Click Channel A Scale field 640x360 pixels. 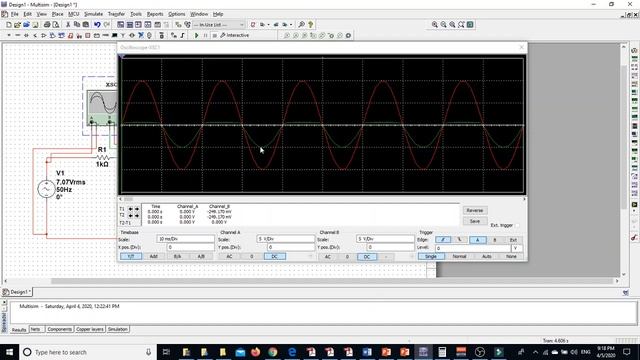pyautogui.click(x=285, y=239)
